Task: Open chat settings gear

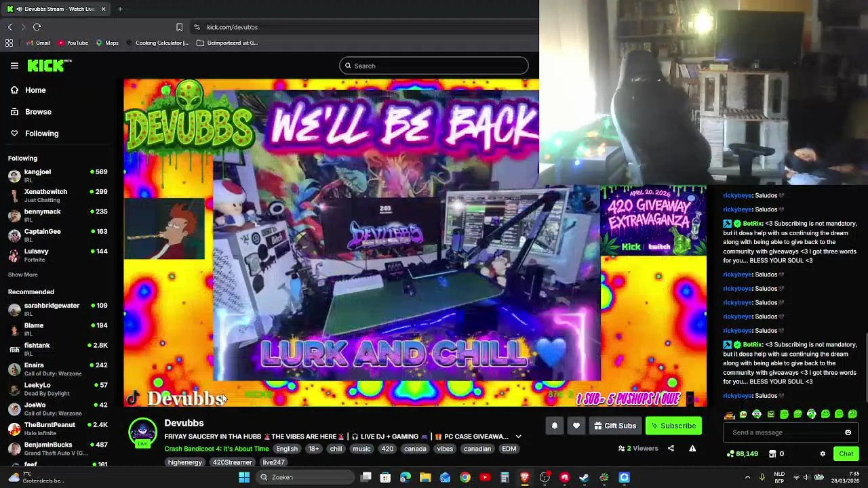Action: 823,453
